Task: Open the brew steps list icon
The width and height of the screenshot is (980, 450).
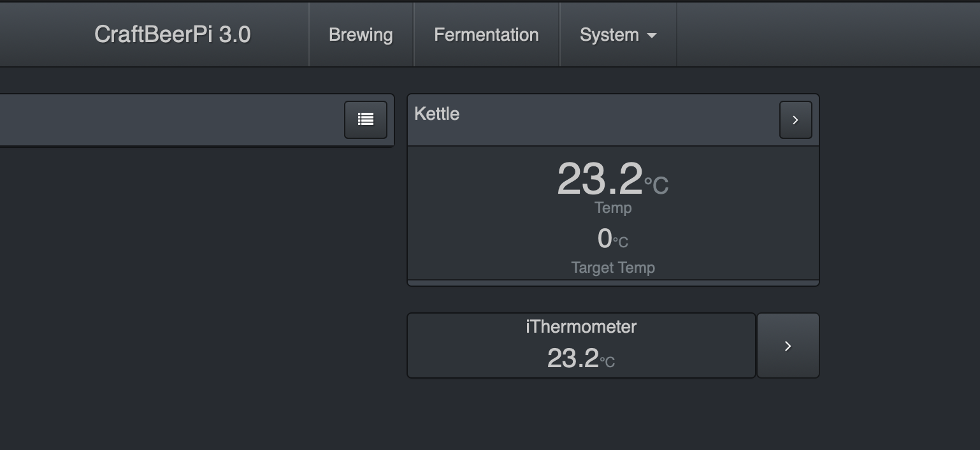Action: click(x=366, y=120)
